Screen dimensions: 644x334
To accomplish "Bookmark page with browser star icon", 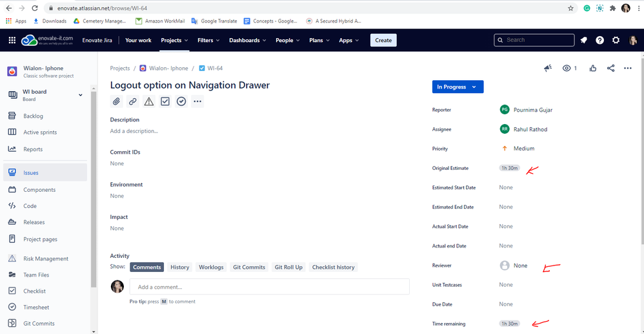I will coord(570,8).
